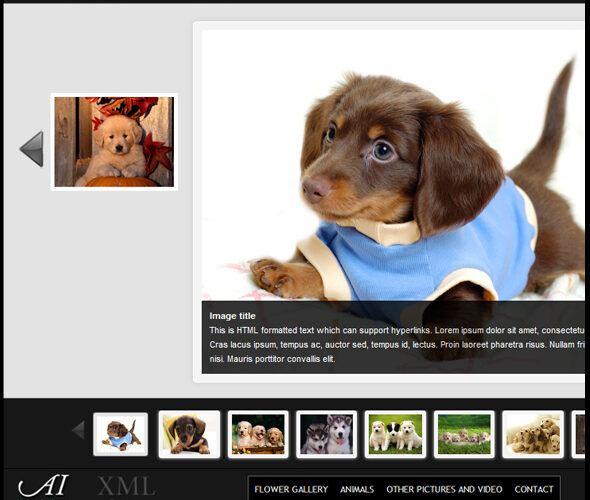Click the XML logo text
Viewport: 590px width, 500px height.
point(126,486)
